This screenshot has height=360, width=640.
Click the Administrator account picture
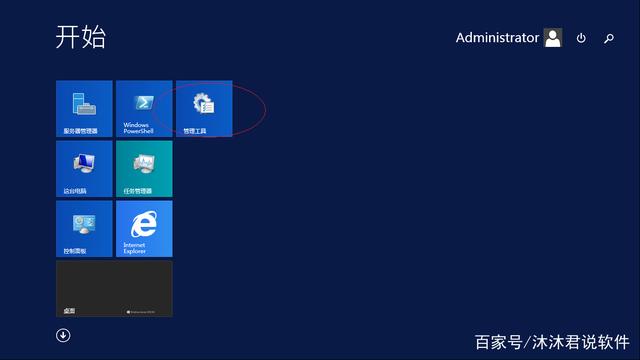click(553, 38)
